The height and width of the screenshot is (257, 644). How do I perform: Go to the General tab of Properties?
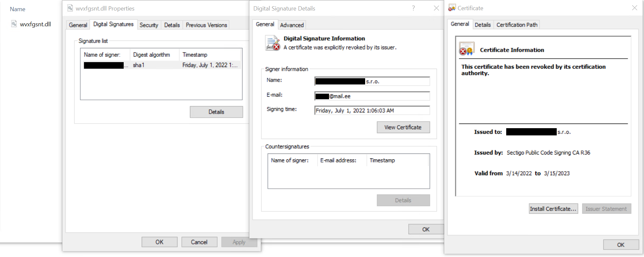78,25
